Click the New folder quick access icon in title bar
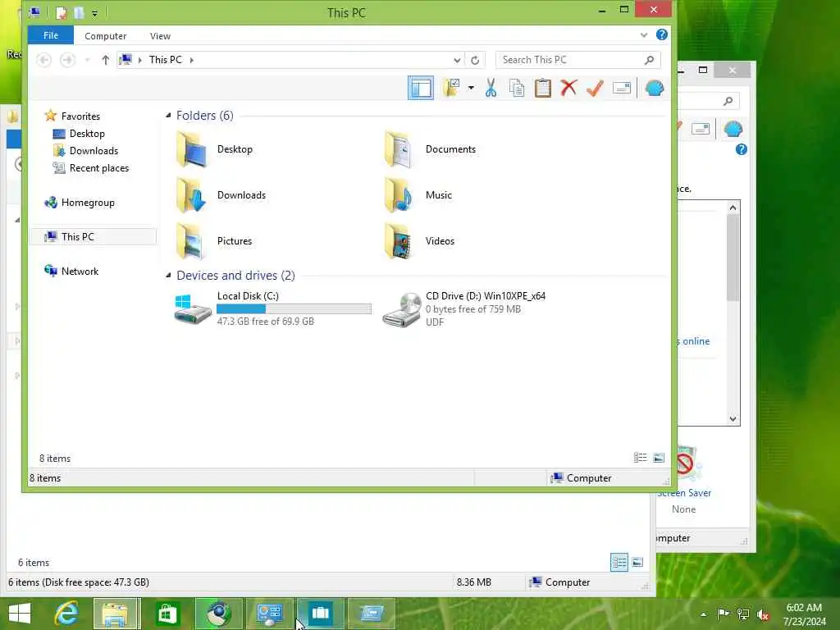 (79, 13)
